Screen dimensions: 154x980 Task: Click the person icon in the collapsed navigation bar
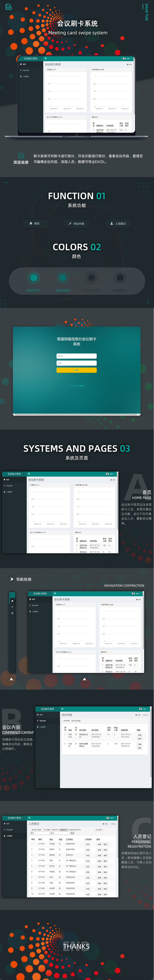pos(12,613)
